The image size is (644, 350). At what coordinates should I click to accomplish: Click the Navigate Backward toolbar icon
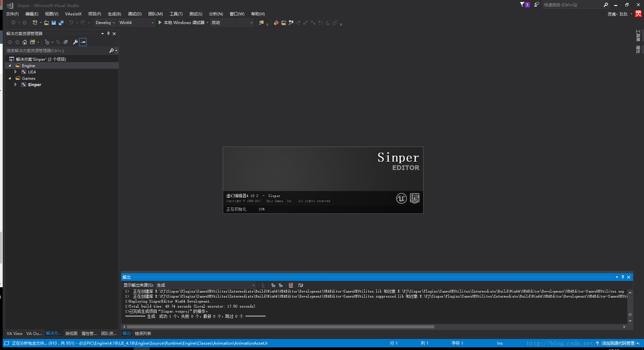click(13, 23)
